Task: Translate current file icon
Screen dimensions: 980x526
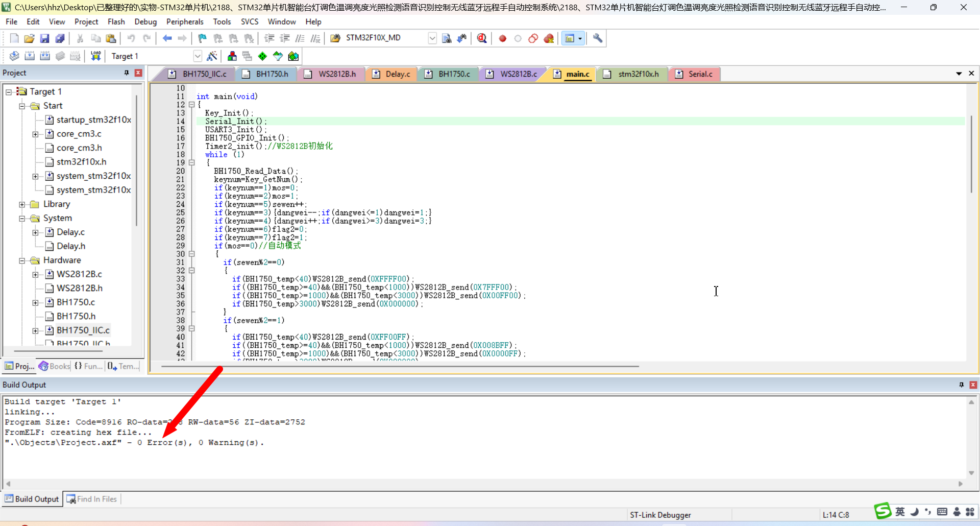Action: click(14, 56)
